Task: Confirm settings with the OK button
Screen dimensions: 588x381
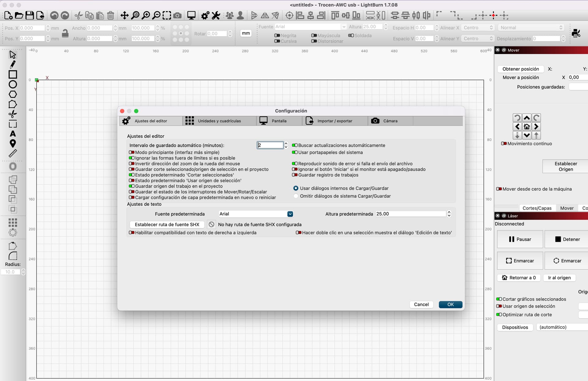Action: (x=450, y=304)
